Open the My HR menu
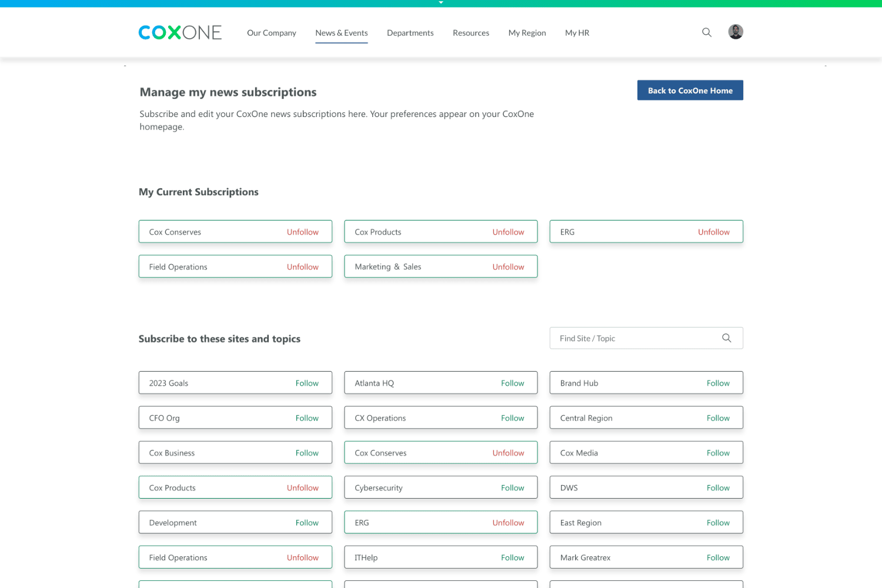Screen dimensions: 882x588 [577, 33]
